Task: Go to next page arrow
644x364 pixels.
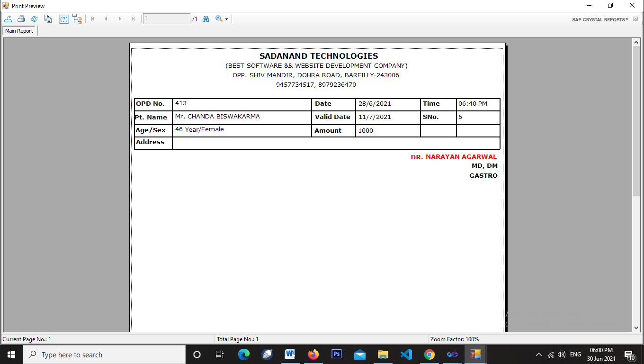Action: tap(120, 19)
